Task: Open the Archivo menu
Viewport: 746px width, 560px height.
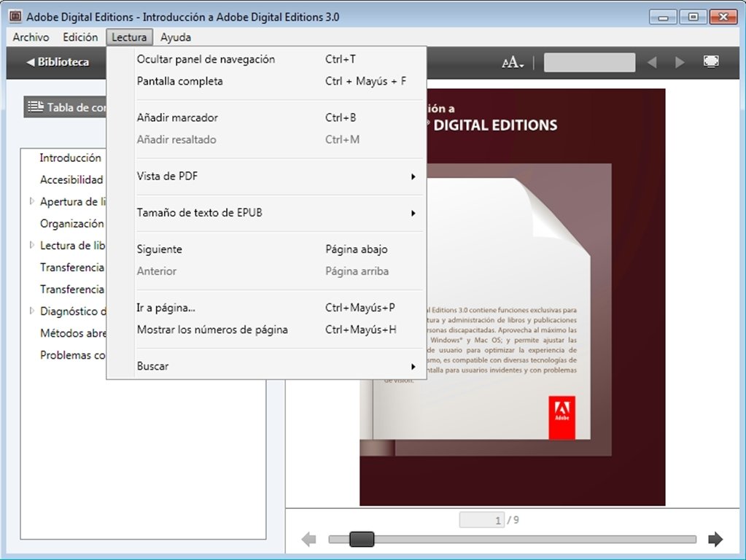Action: pyautogui.click(x=31, y=37)
